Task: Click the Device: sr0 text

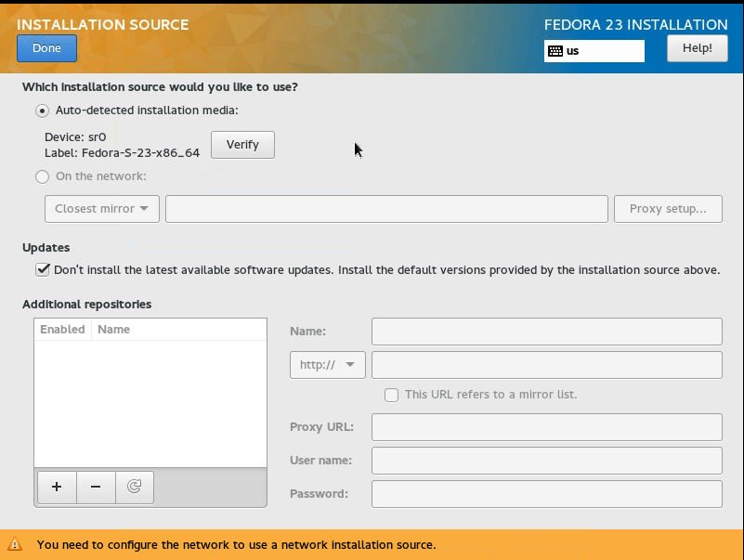Action: [x=75, y=137]
